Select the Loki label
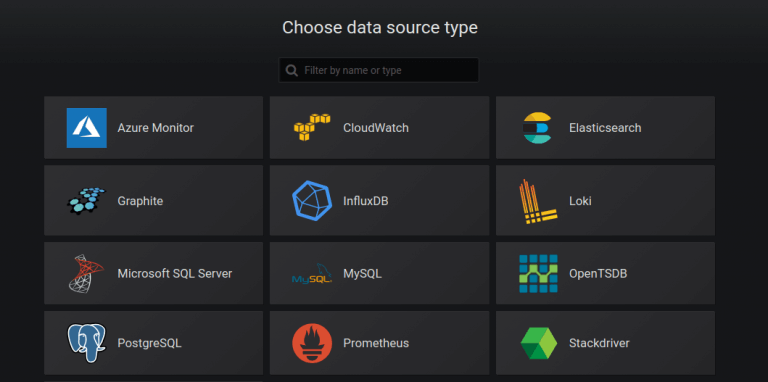Viewport: 768px width, 382px height. pos(580,201)
